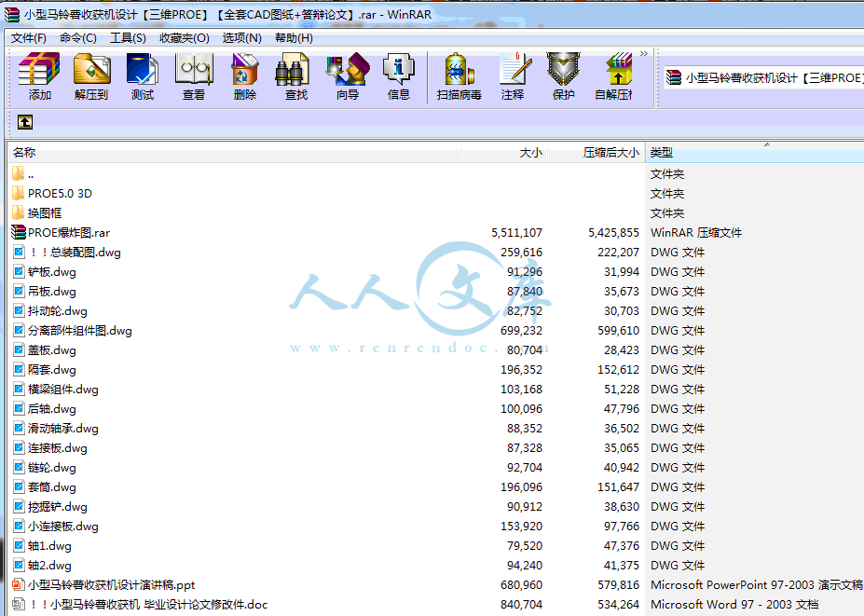Click the Delete (删除) toolbar icon
The image size is (864, 616).
tap(244, 76)
